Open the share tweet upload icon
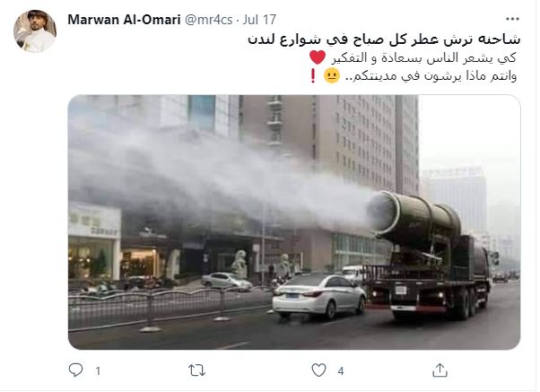Viewport: 540px width, 392px height. [x=440, y=370]
